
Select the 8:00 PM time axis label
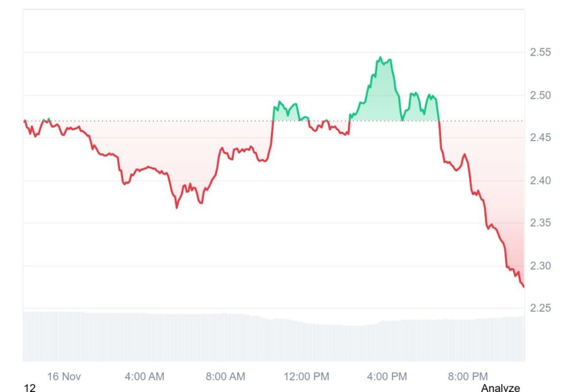pos(468,377)
